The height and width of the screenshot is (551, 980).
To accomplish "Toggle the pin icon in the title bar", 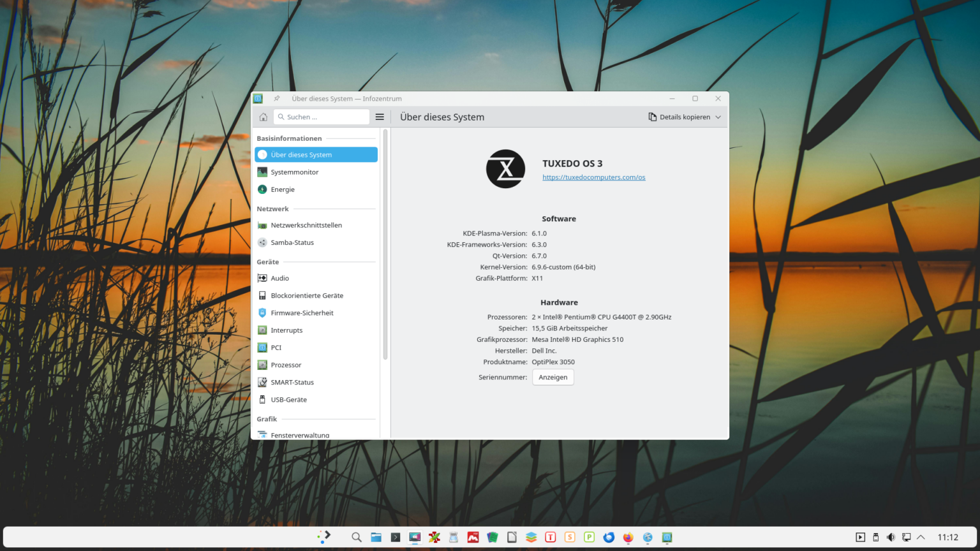I will pos(276,98).
